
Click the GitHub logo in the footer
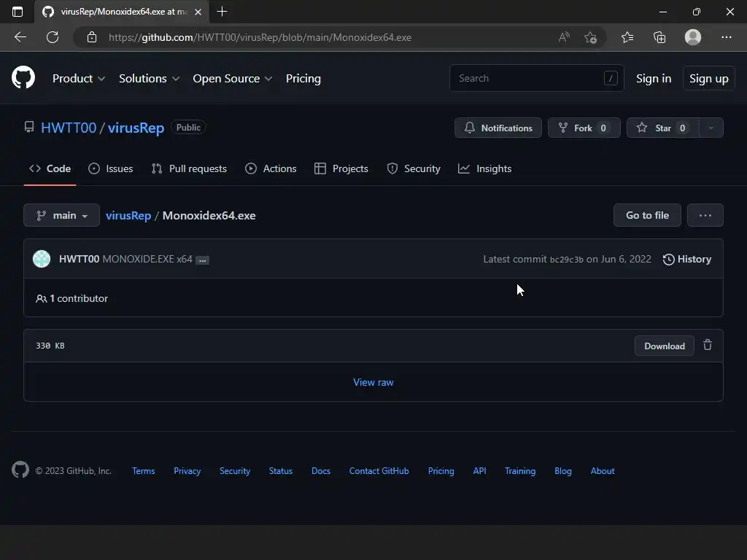(20, 470)
